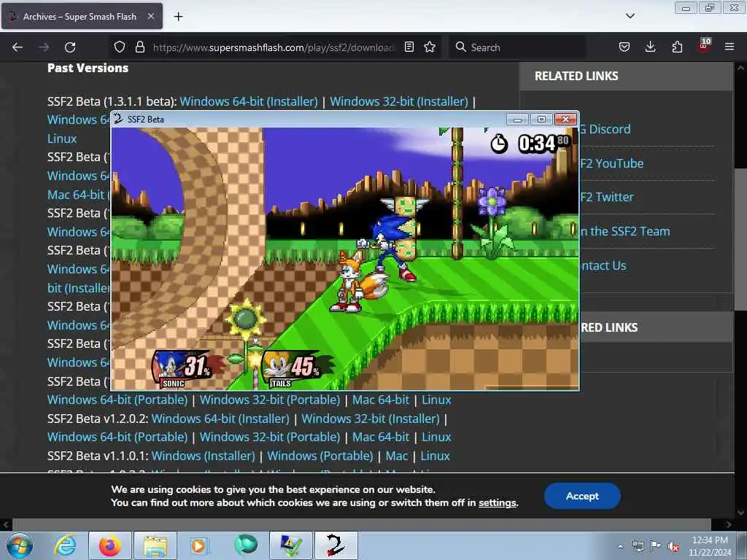747x560 pixels.
Task: Reload the page with the refresh icon
Action: [x=70, y=47]
